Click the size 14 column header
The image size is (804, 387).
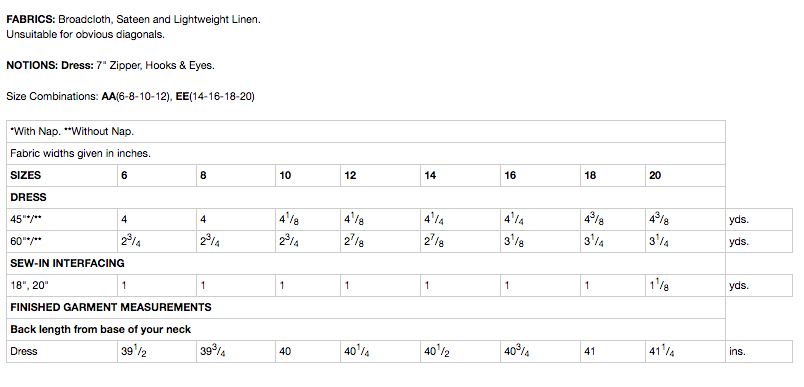[x=460, y=175]
